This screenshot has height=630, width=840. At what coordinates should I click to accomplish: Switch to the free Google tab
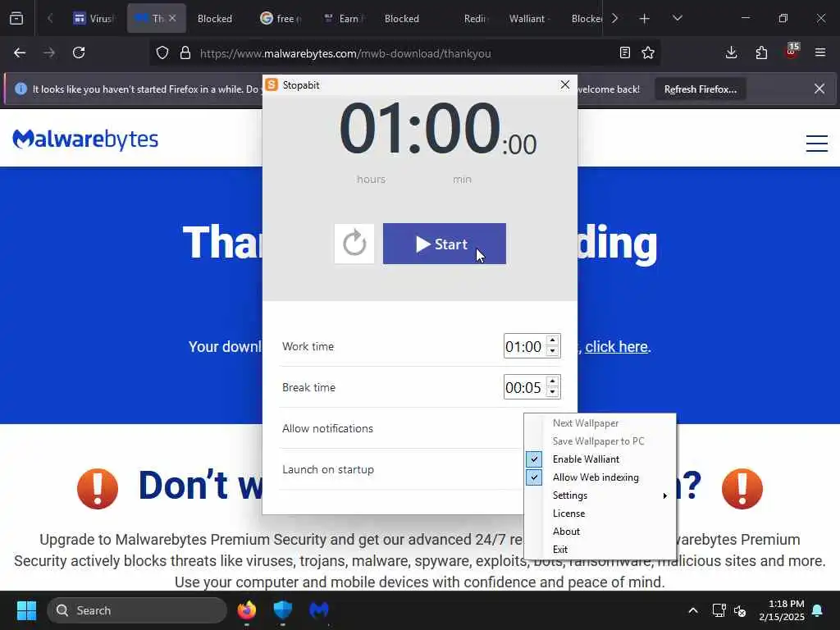pos(281,19)
